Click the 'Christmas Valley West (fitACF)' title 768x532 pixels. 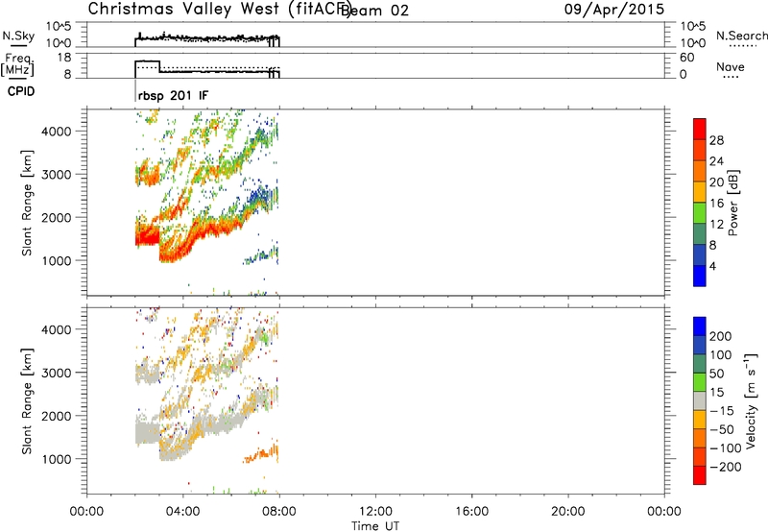(219, 10)
